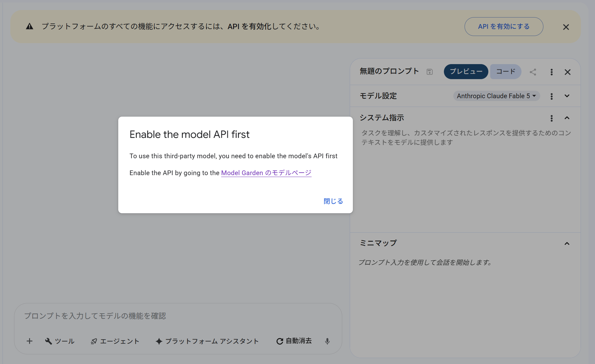This screenshot has height=364, width=595.
Task: Switch to the プレビュー tab
Action: pos(466,72)
